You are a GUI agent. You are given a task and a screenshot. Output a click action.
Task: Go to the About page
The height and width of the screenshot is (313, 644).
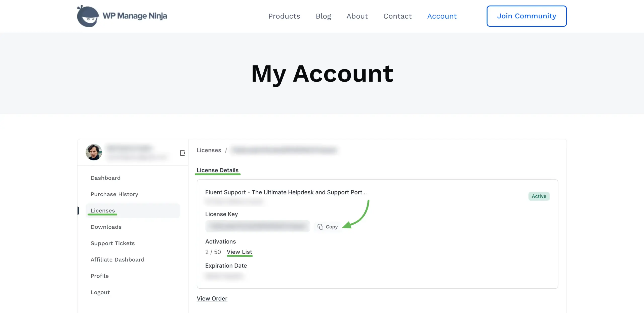(357, 16)
